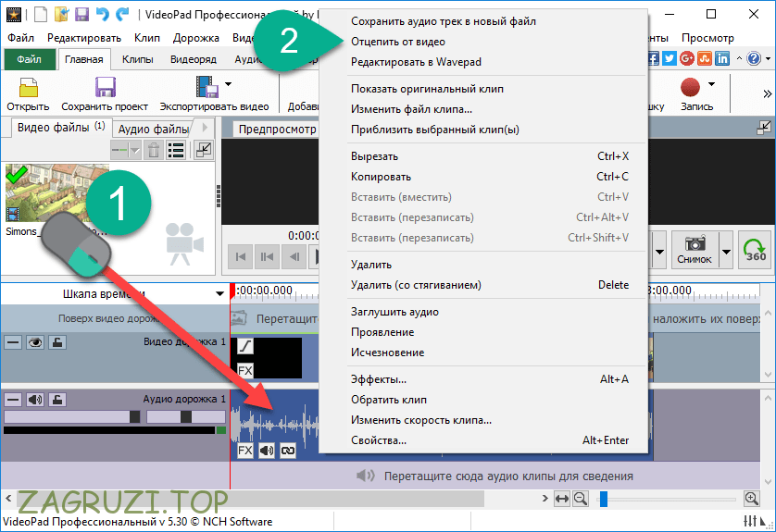The image size is (776, 532).
Task: Click the Сохранить проект icon
Action: 105,87
